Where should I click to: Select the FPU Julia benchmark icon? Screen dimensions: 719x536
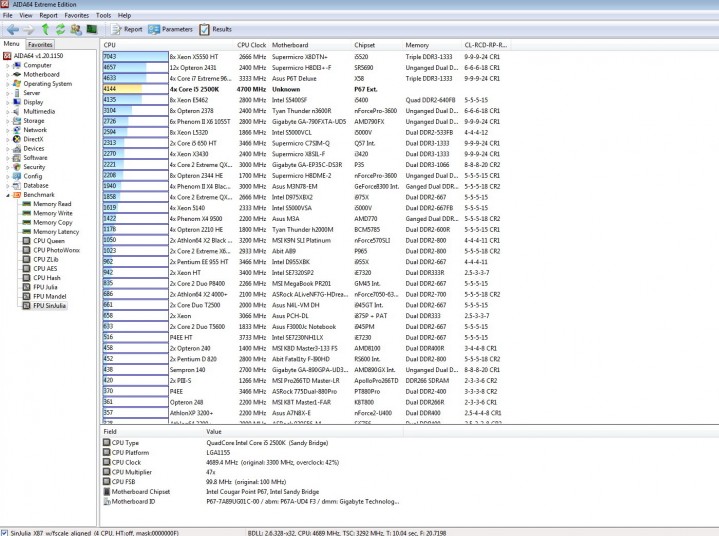click(x=27, y=287)
